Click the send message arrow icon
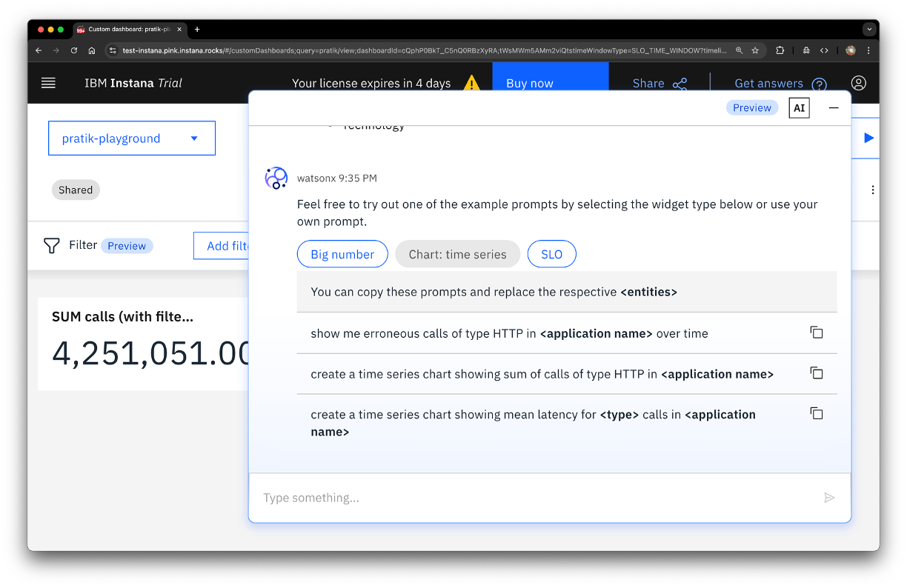This screenshot has width=907, height=588. click(829, 498)
